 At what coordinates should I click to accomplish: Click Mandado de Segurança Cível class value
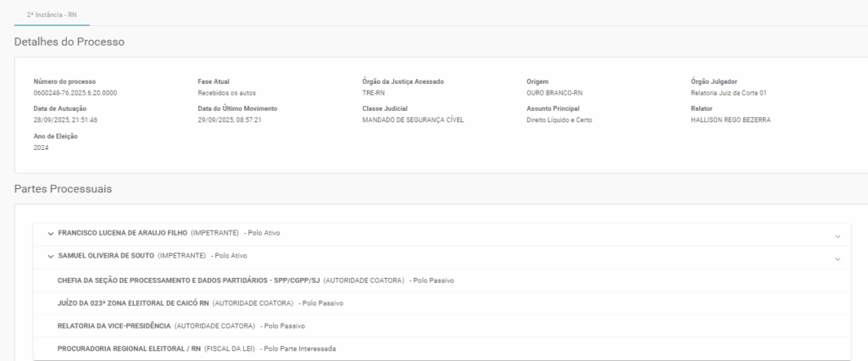tap(413, 119)
